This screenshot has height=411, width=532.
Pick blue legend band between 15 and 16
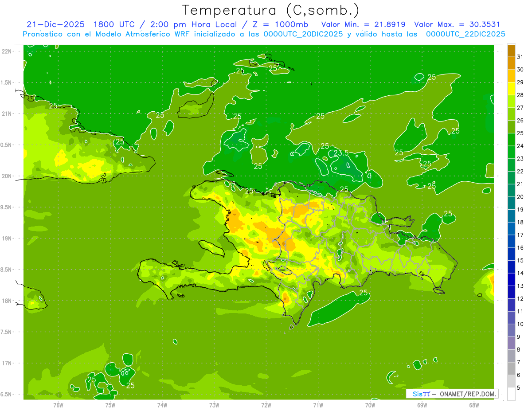(511, 254)
